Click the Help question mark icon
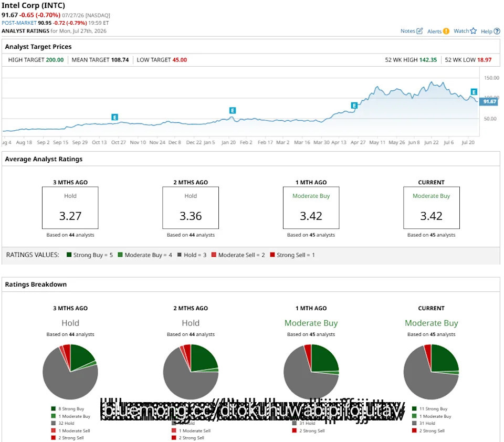This screenshot has height=442, width=504. point(497,31)
